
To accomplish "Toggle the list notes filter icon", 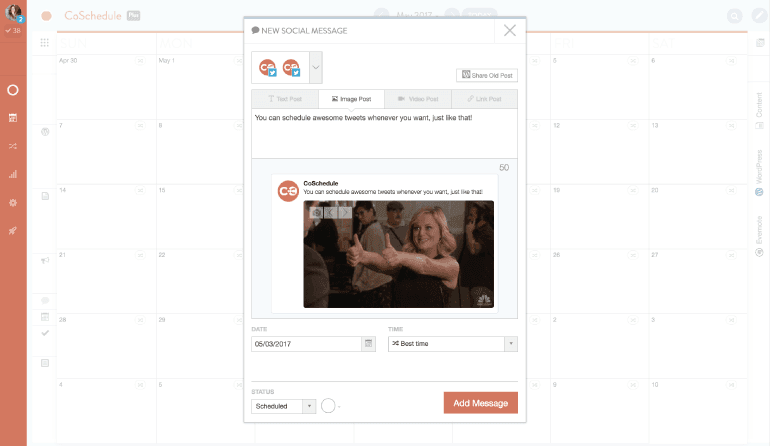I will (45, 363).
